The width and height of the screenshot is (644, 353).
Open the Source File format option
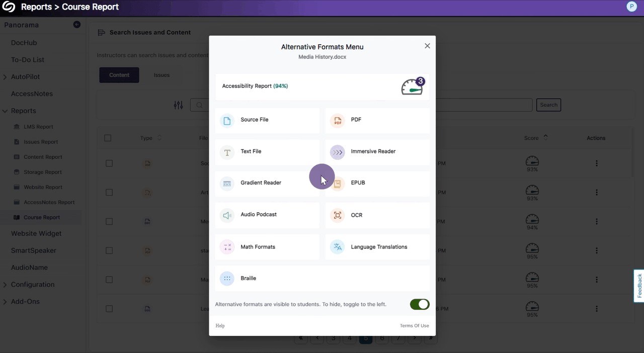(267, 120)
